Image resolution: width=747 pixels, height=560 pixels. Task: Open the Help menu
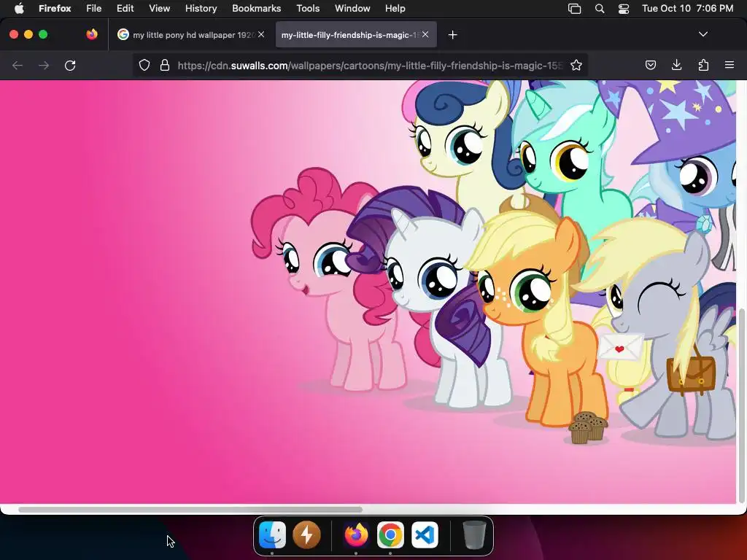(395, 8)
